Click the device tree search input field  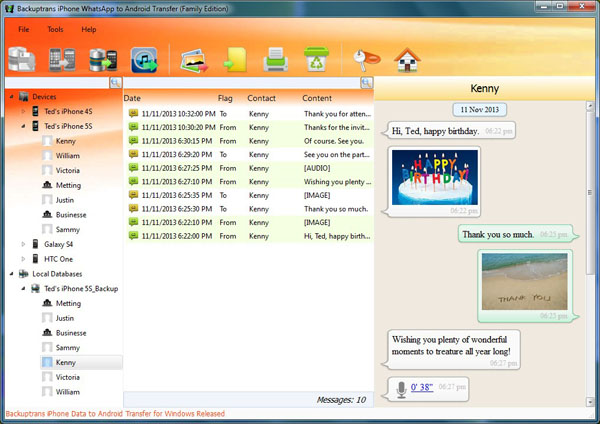coord(57,83)
